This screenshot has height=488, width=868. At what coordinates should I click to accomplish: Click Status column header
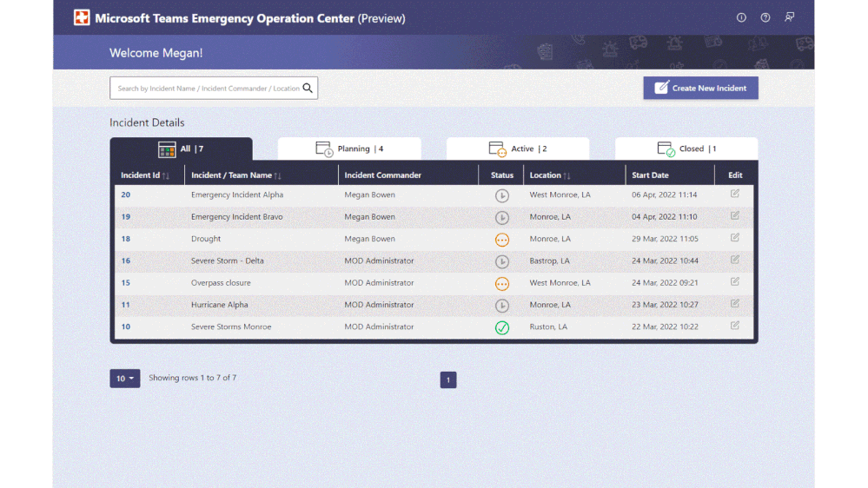point(501,175)
